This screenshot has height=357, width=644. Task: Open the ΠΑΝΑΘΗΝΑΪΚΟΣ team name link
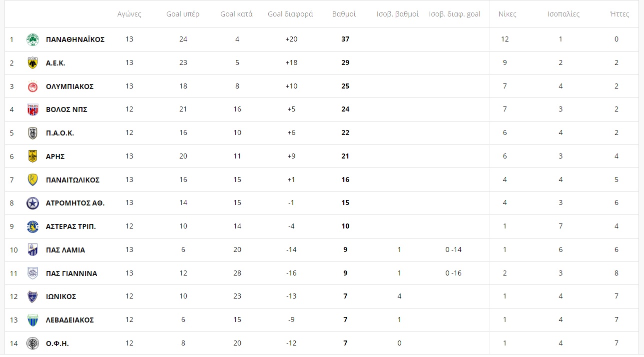[75, 39]
